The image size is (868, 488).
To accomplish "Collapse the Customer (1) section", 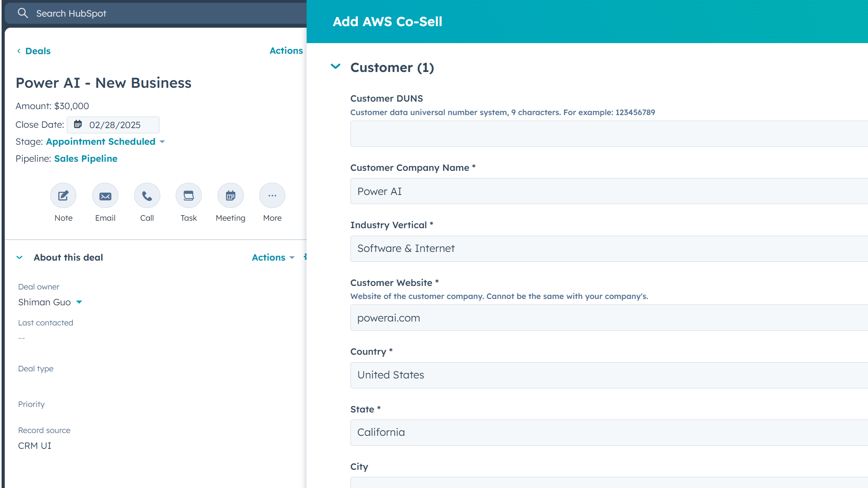I will [x=335, y=67].
